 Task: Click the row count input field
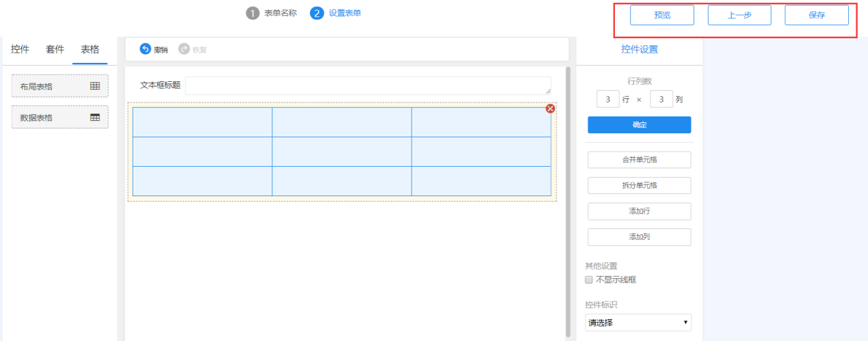click(608, 99)
